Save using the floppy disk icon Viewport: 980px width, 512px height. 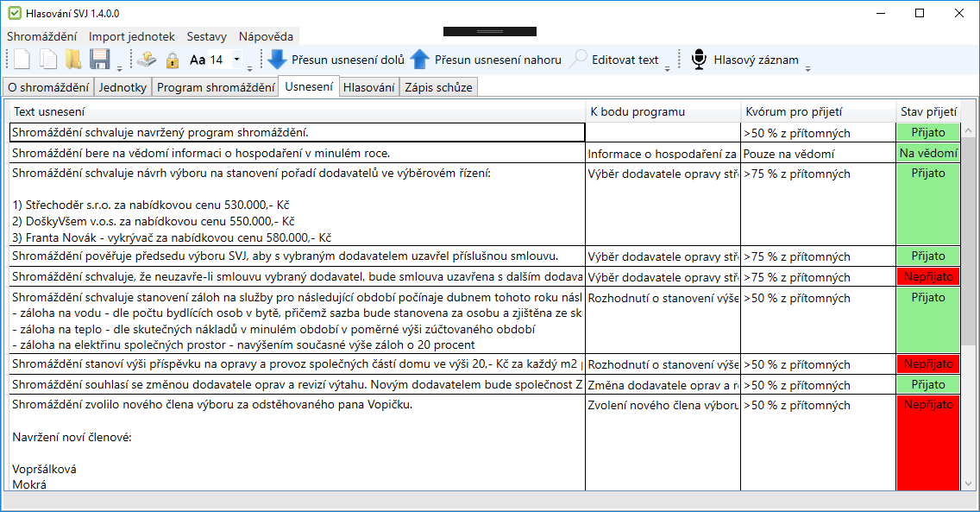pos(100,60)
